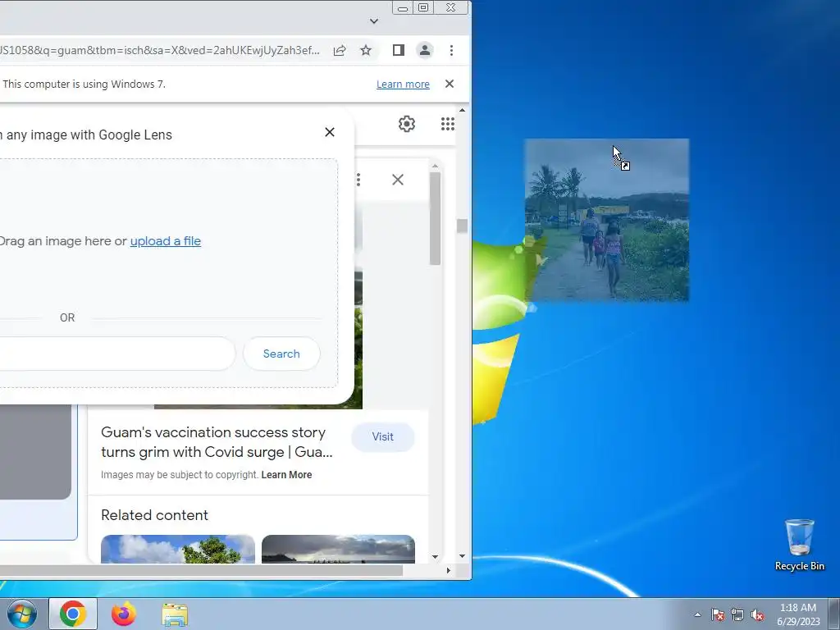The image size is (840, 630).
Task: Click the preview panel scrollbar thumb
Action: 435,218
